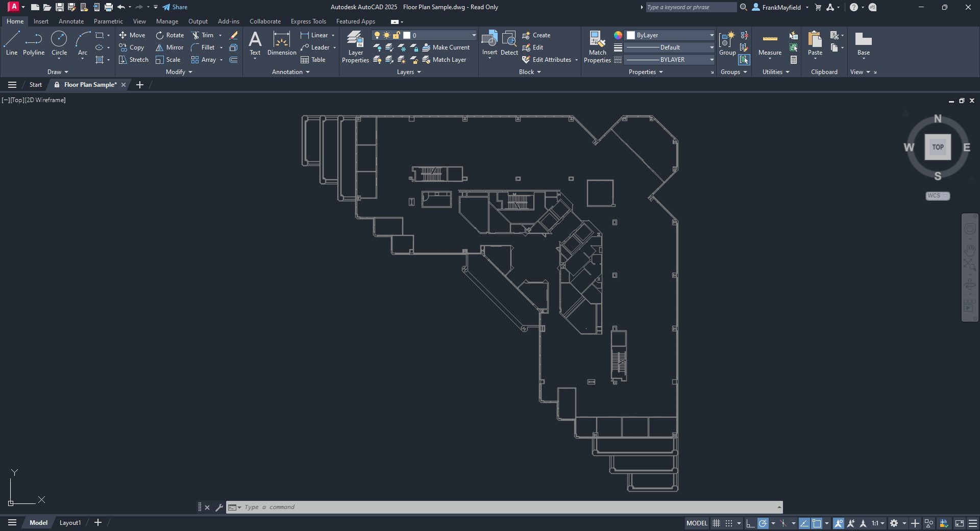Select the Line drawing tool
This screenshot has height=531, width=980.
(x=12, y=43)
